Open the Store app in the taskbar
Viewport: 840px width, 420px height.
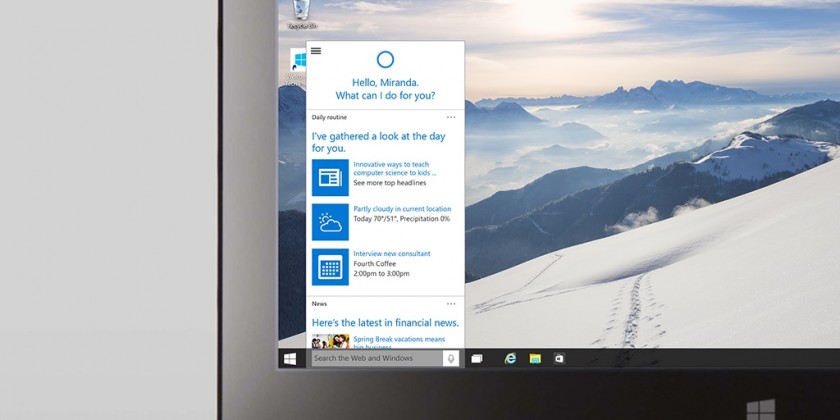click(560, 358)
